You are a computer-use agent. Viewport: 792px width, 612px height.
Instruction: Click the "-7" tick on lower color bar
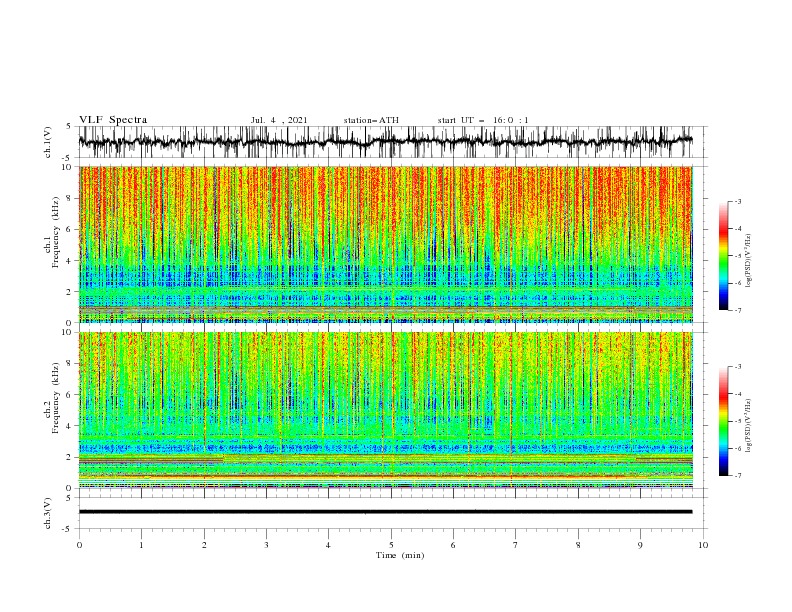coord(737,476)
